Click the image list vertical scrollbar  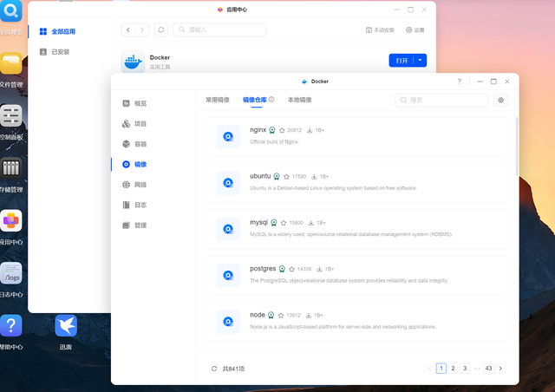point(517,147)
